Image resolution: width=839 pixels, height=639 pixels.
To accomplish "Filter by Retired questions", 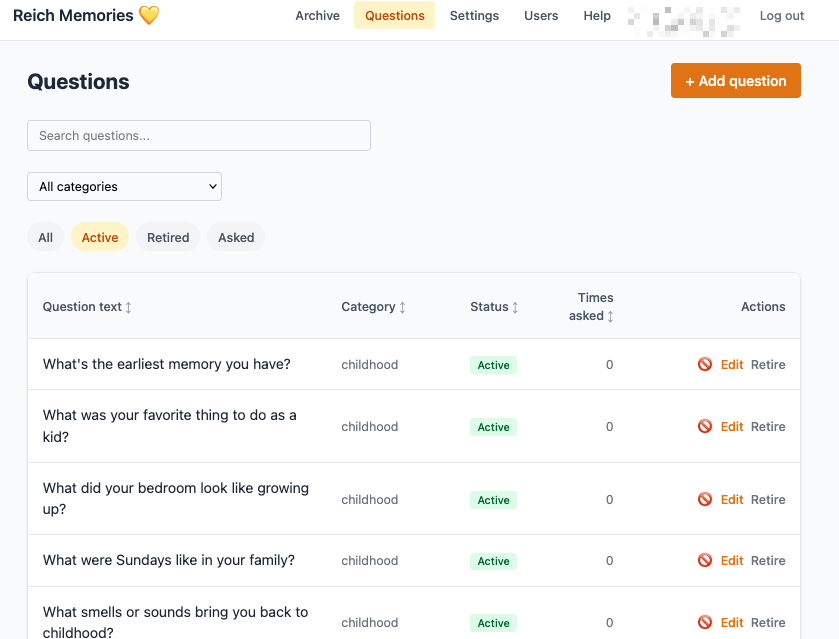I will point(168,237).
